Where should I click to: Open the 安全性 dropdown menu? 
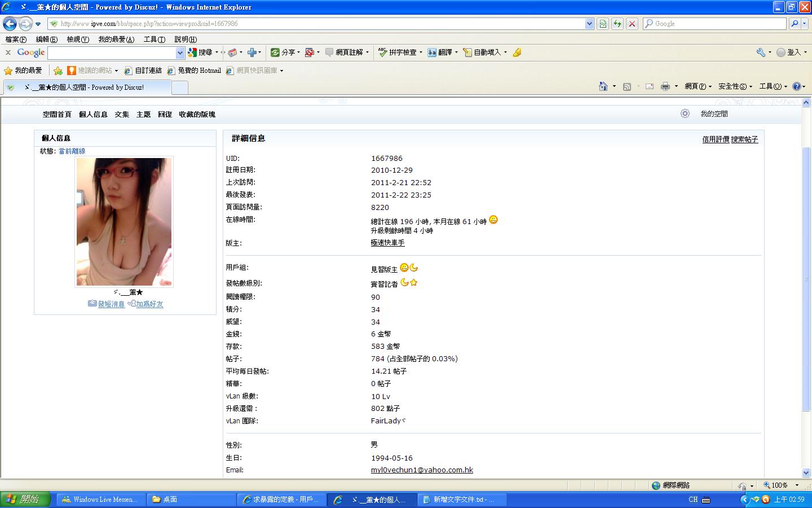coord(735,86)
